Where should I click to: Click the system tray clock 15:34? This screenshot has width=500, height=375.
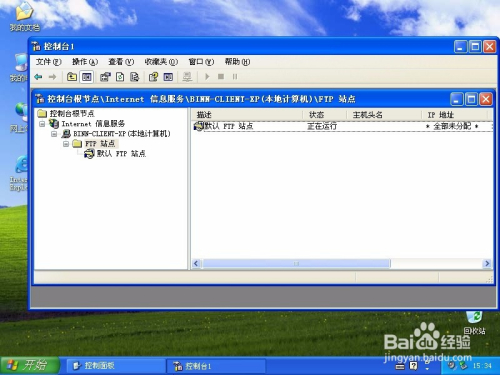pyautogui.click(x=482, y=366)
